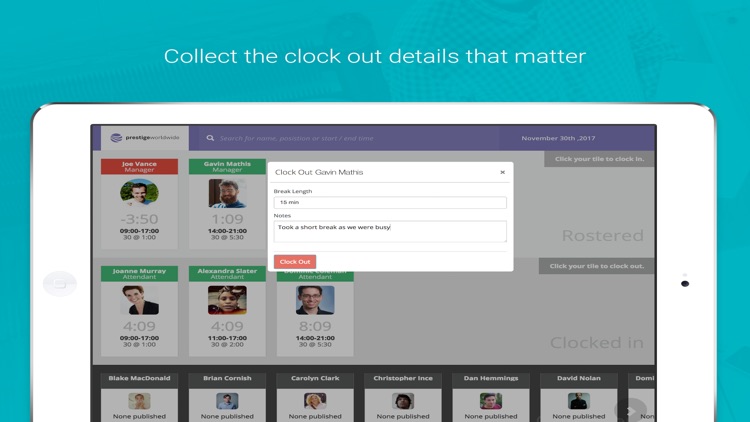Screen dimensions: 750x422
Task: Click Alexandra Slater's profile photo
Action: tap(227, 300)
